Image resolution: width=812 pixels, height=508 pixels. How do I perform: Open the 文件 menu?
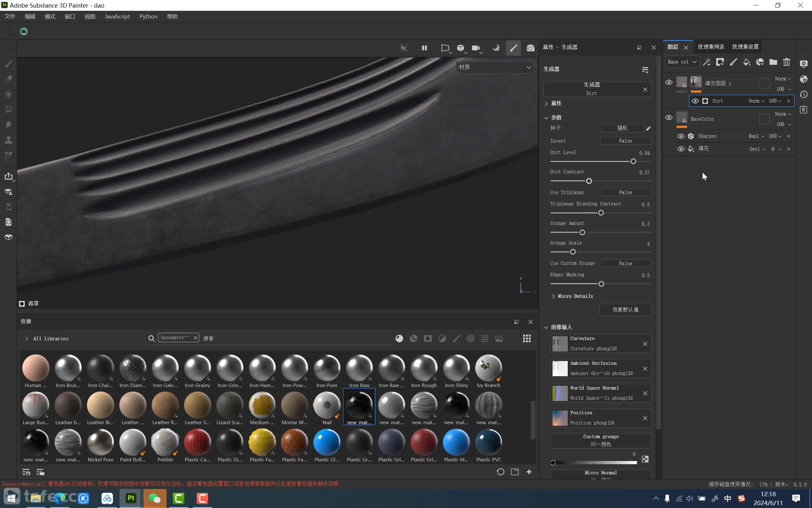click(10, 17)
